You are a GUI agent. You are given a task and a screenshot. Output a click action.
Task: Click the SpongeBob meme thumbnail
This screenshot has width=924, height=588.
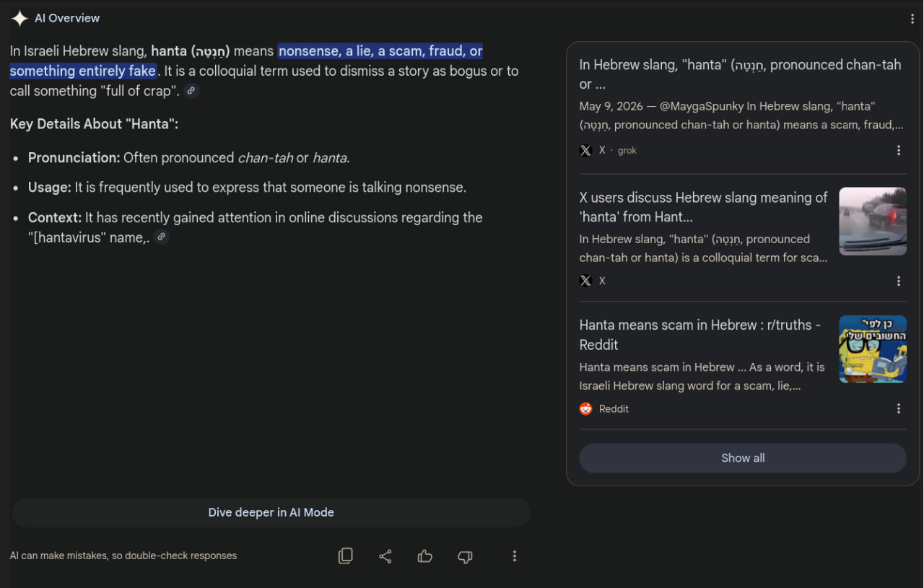(x=873, y=349)
